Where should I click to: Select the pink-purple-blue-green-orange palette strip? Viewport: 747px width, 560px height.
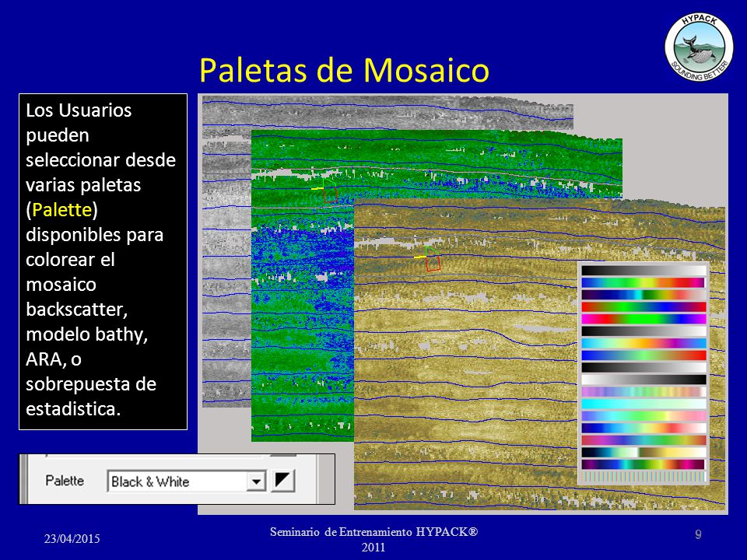click(644, 440)
